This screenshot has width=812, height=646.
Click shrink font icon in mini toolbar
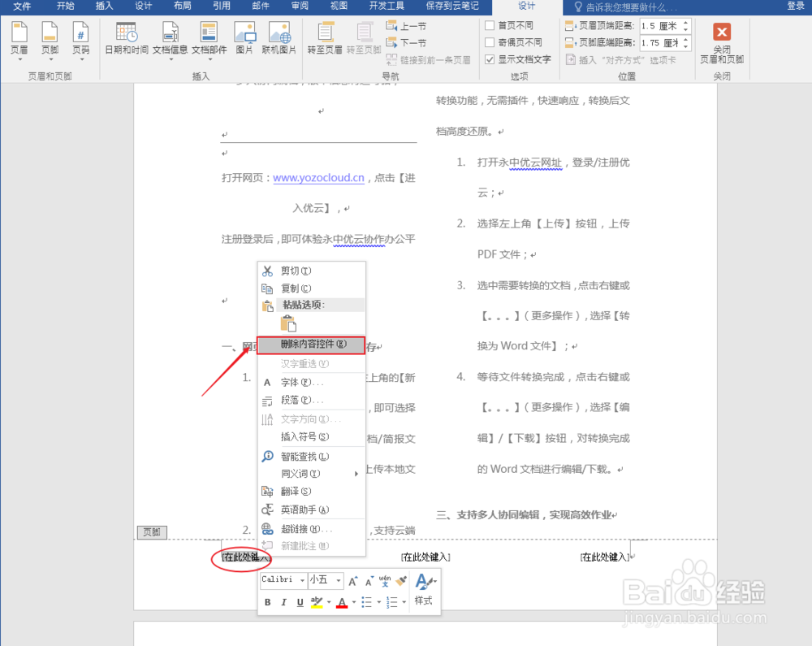click(369, 581)
